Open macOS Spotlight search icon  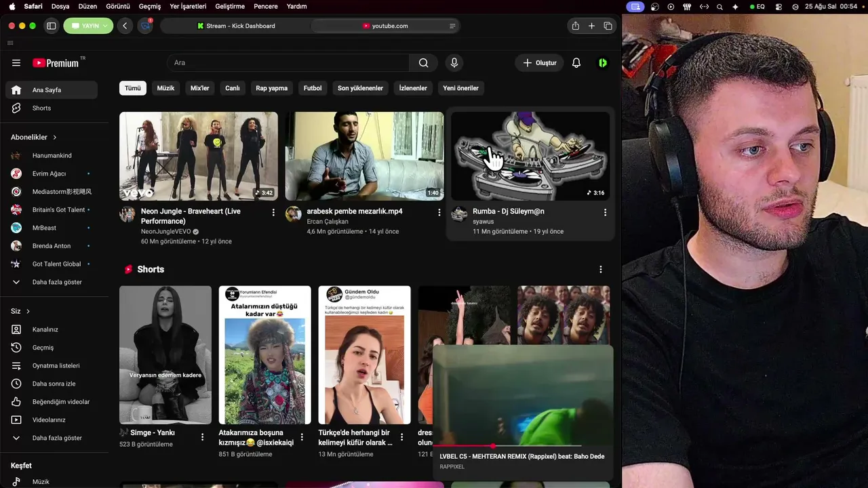tap(719, 7)
